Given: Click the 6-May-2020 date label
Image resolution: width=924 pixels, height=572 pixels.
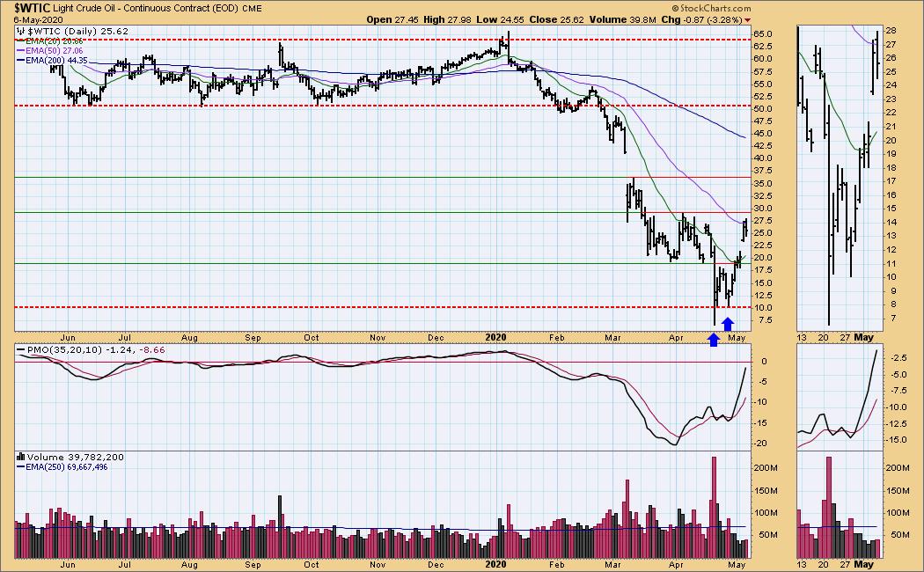Looking at the screenshot, I should pyautogui.click(x=39, y=19).
